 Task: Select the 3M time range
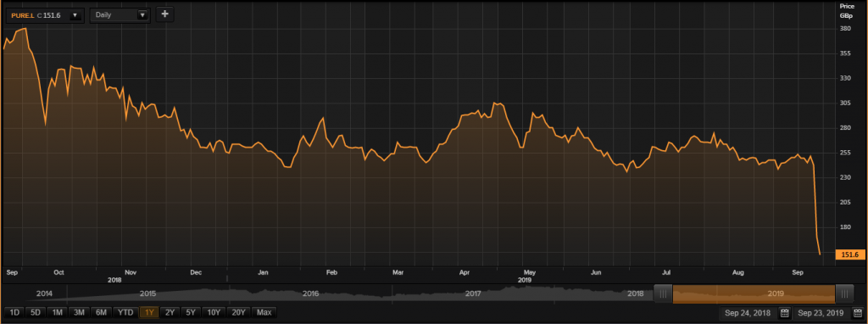(x=79, y=313)
